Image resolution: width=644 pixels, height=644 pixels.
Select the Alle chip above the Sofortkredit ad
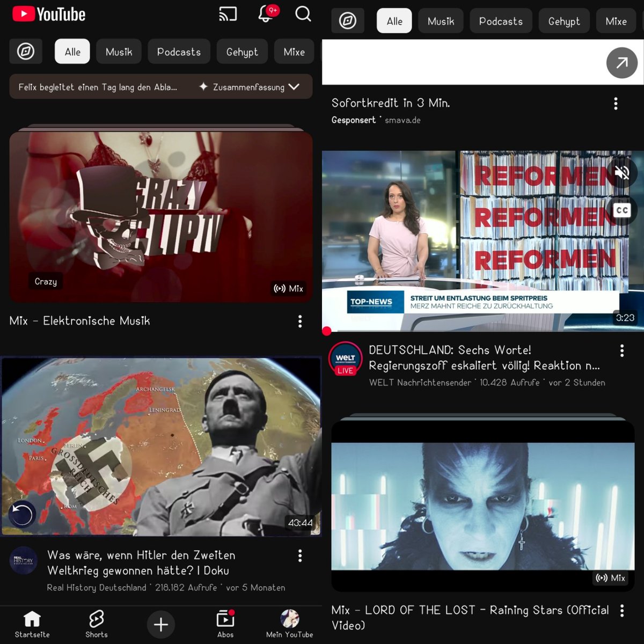pyautogui.click(x=394, y=21)
